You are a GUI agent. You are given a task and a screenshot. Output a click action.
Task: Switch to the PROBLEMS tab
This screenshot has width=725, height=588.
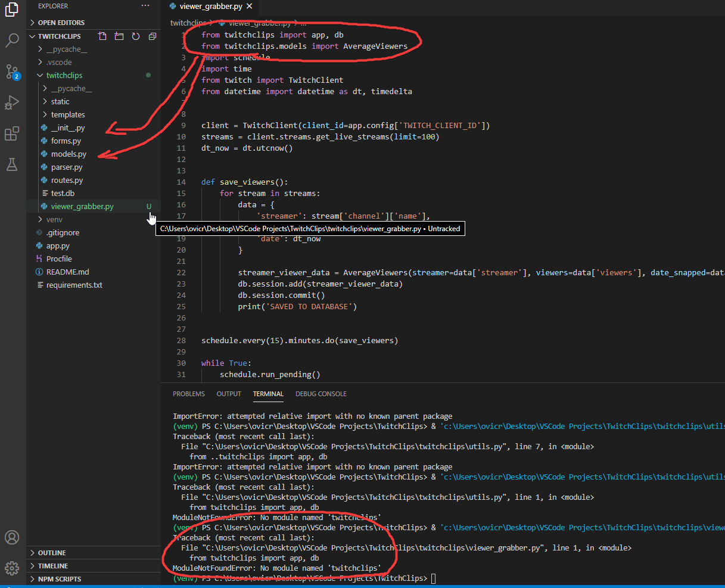[189, 394]
